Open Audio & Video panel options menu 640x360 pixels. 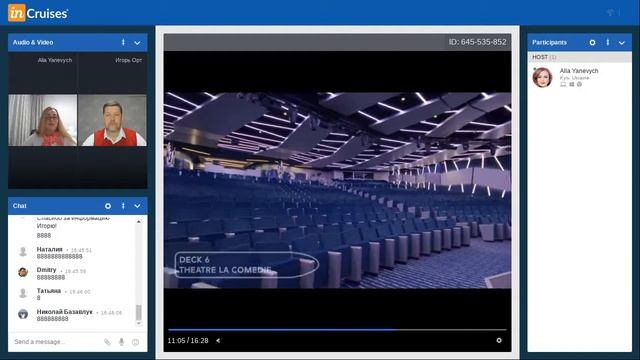click(123, 42)
